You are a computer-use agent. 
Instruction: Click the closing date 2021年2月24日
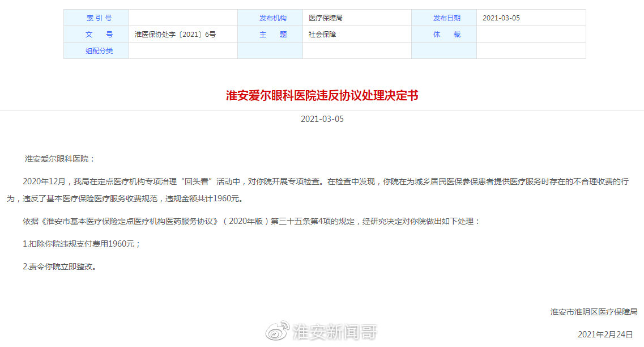(605, 335)
